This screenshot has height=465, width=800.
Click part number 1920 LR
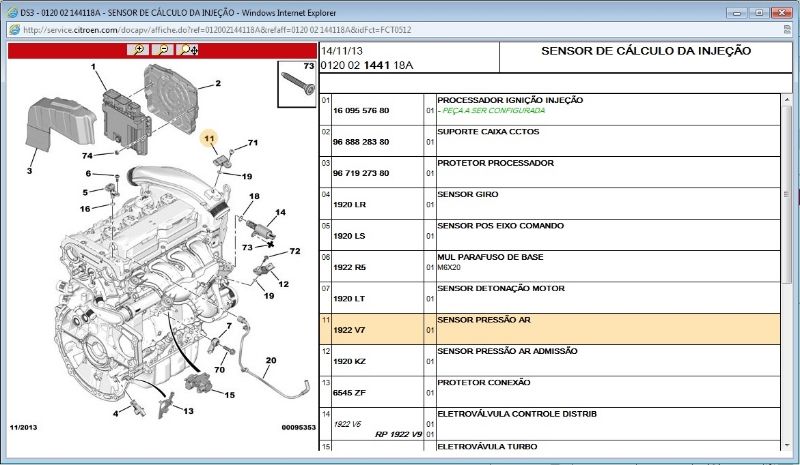click(349, 205)
